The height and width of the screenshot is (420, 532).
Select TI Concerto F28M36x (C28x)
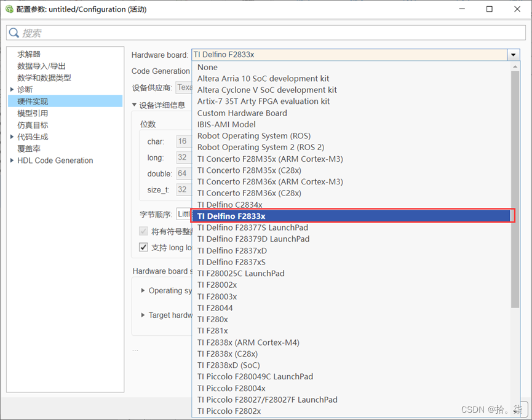352,193
